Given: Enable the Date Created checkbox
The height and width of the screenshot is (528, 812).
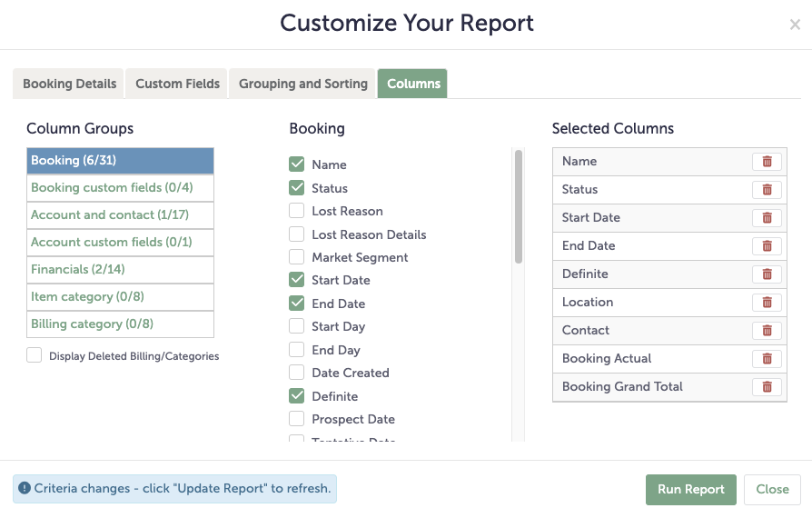Looking at the screenshot, I should 296,373.
